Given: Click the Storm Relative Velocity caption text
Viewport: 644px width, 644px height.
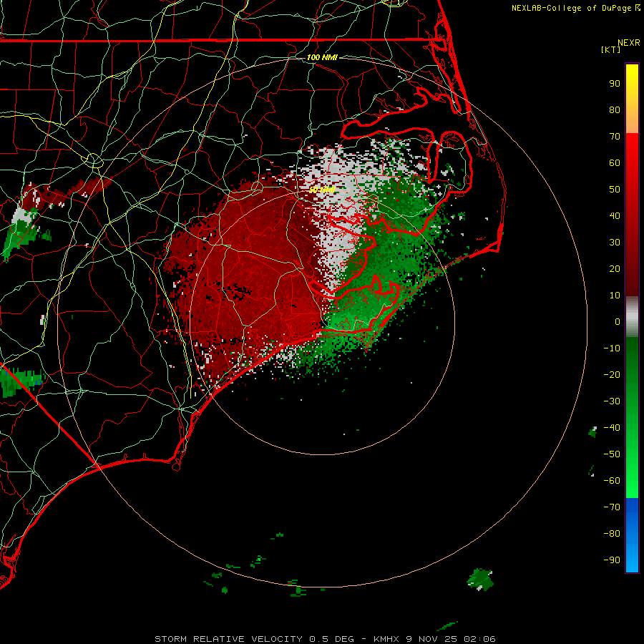Looking at the screenshot, I should (x=325, y=639).
